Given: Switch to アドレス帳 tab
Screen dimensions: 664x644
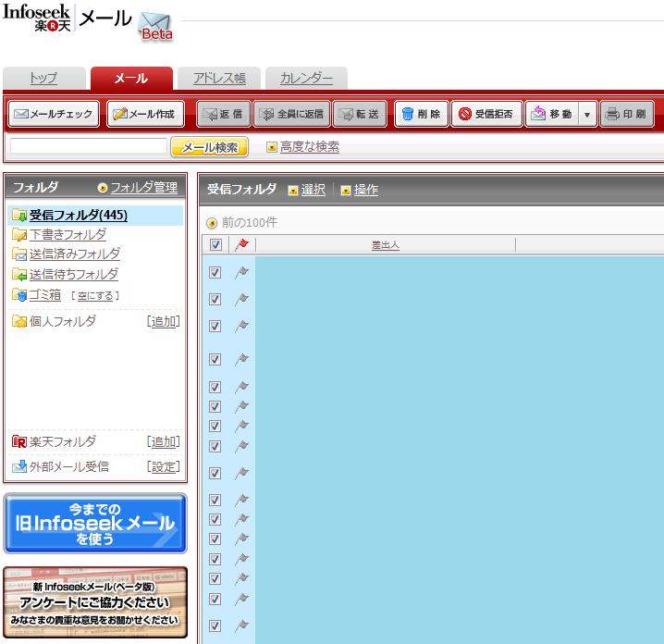Looking at the screenshot, I should (x=219, y=78).
